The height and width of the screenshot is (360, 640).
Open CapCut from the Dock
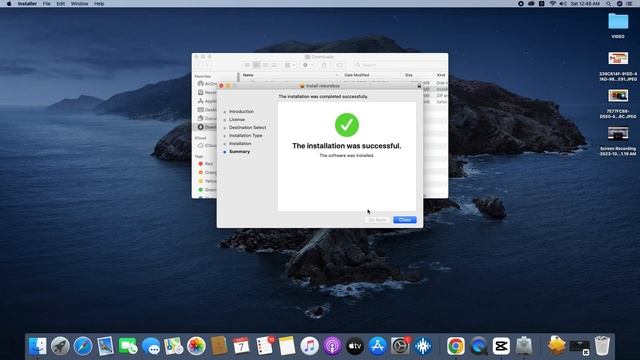pyautogui.click(x=501, y=346)
